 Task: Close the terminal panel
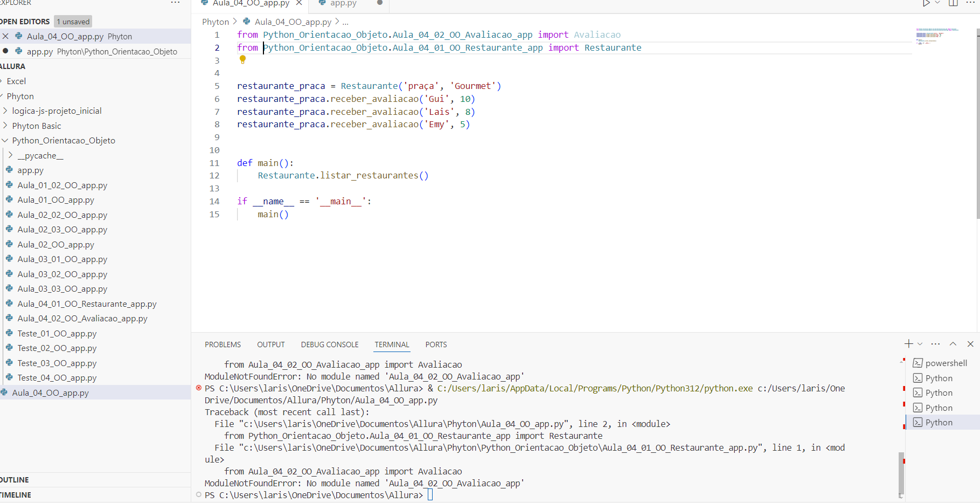click(970, 344)
